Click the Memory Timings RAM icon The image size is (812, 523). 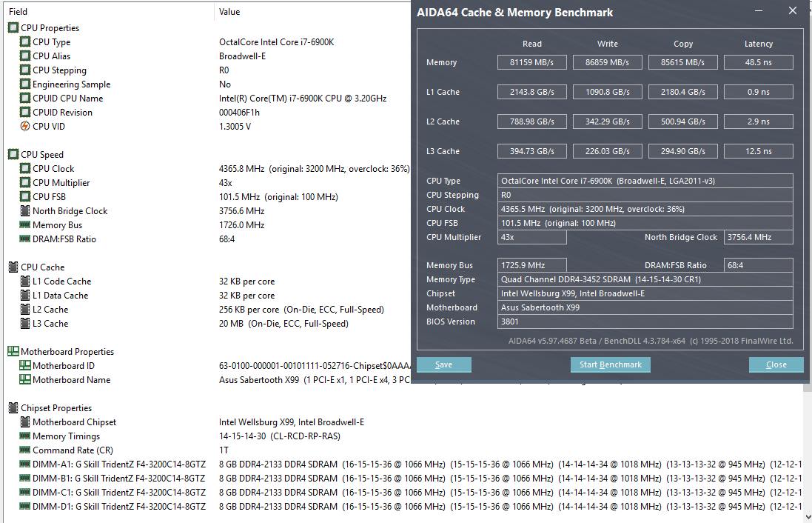[x=25, y=436]
